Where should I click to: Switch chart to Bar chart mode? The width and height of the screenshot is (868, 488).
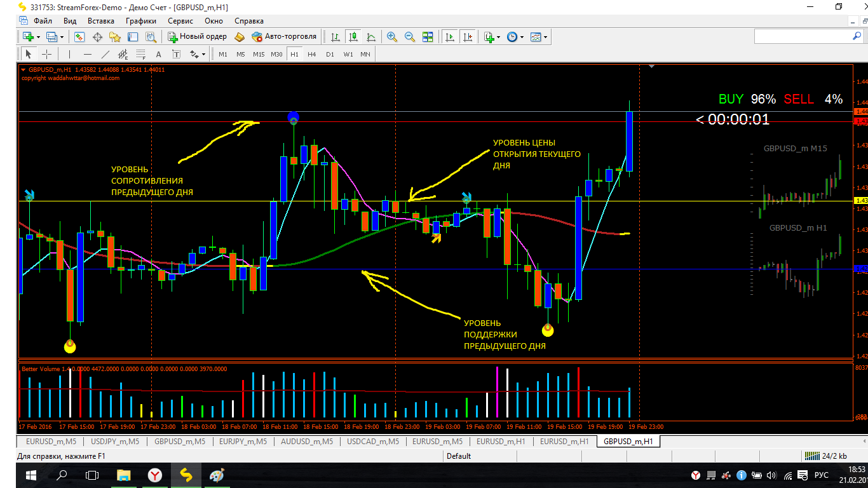coord(335,37)
